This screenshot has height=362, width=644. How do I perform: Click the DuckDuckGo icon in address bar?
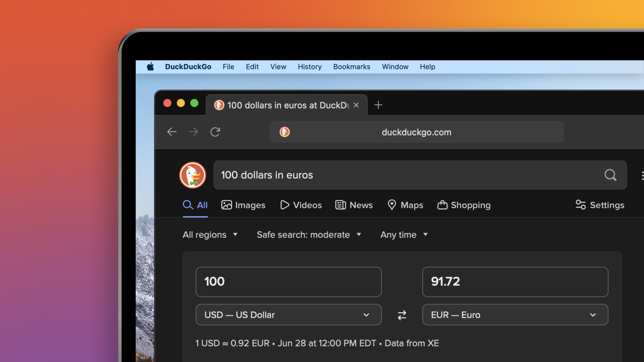click(285, 132)
